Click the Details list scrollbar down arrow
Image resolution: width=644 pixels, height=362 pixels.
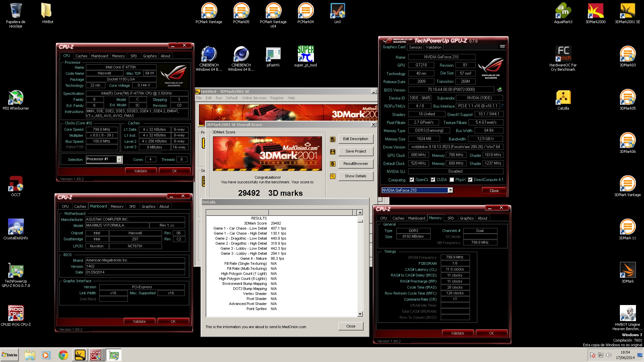360,314
